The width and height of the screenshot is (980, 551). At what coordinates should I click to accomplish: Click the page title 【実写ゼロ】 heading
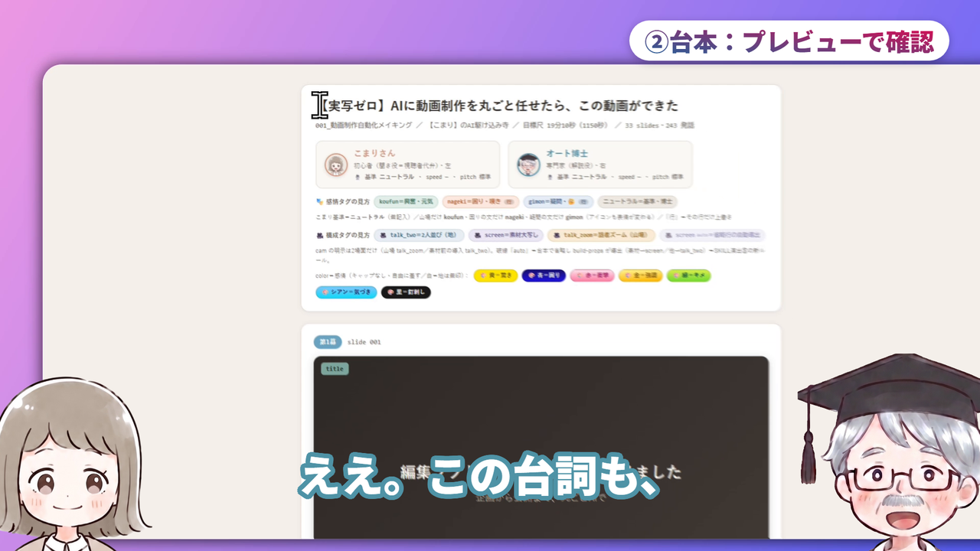tap(498, 106)
